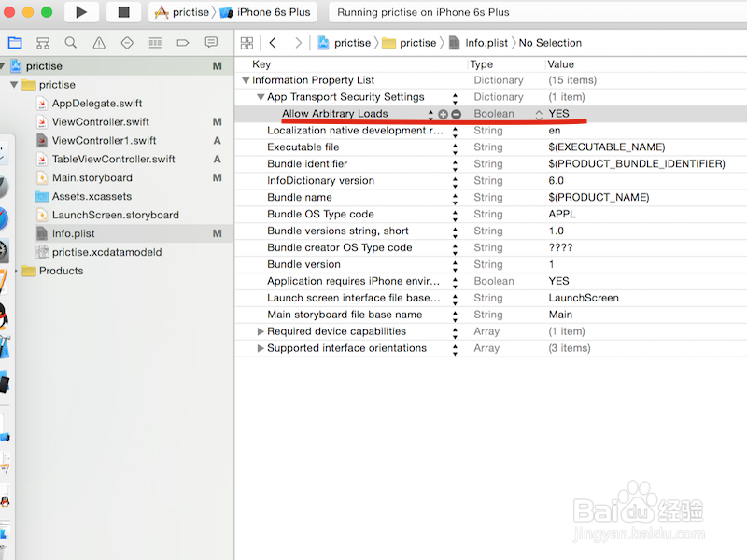
Task: Expand Required device capabilities
Action: (x=261, y=331)
